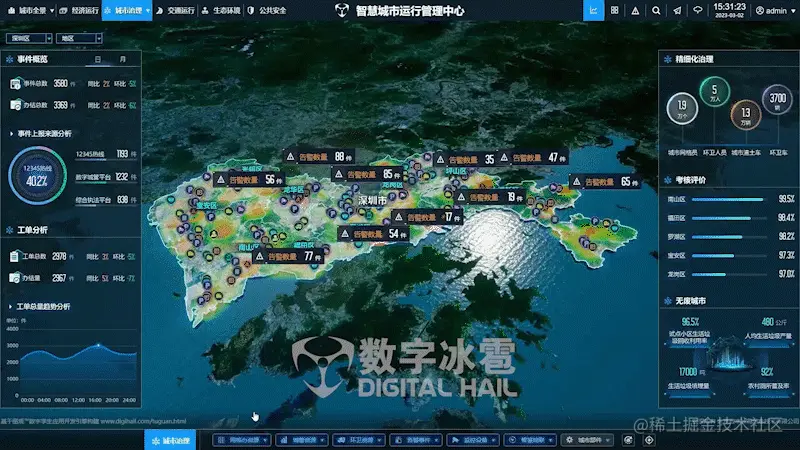Click the 480 公斤 per-capita waste value

click(x=773, y=322)
